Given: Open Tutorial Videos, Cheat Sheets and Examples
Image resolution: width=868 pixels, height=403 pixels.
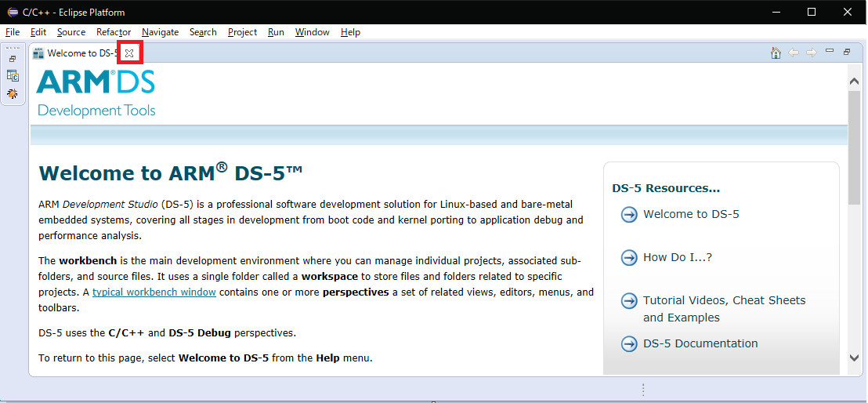Looking at the screenshot, I should click(x=724, y=309).
